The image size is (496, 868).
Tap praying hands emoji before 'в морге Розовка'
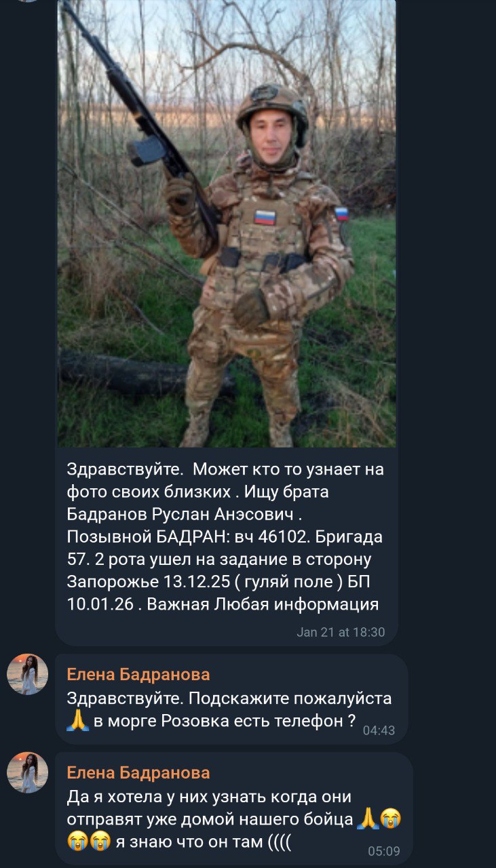(x=78, y=721)
